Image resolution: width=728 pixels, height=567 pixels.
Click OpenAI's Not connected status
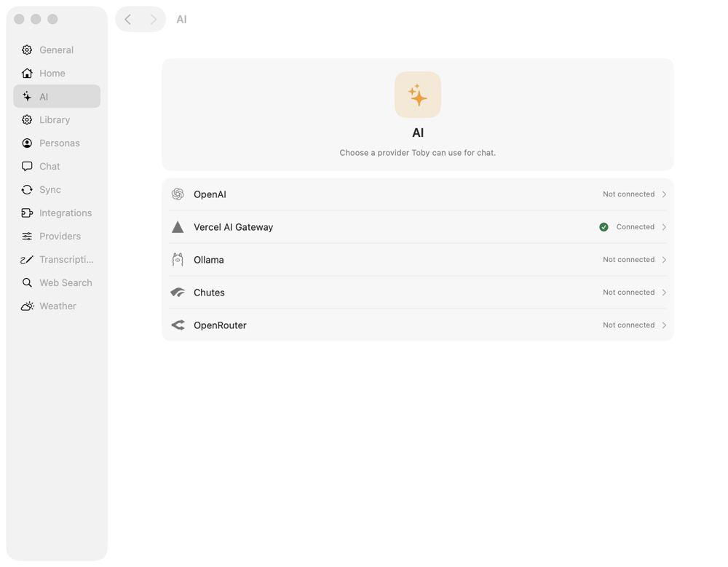(x=629, y=194)
